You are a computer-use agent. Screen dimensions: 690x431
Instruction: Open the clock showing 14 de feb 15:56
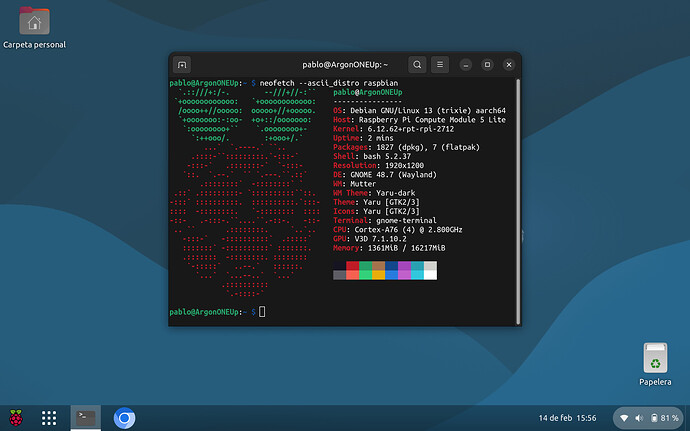[x=567, y=417]
